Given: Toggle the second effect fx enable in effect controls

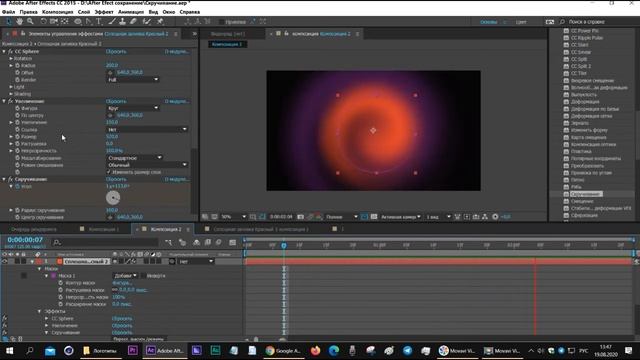Looking at the screenshot, I should [x=10, y=101].
